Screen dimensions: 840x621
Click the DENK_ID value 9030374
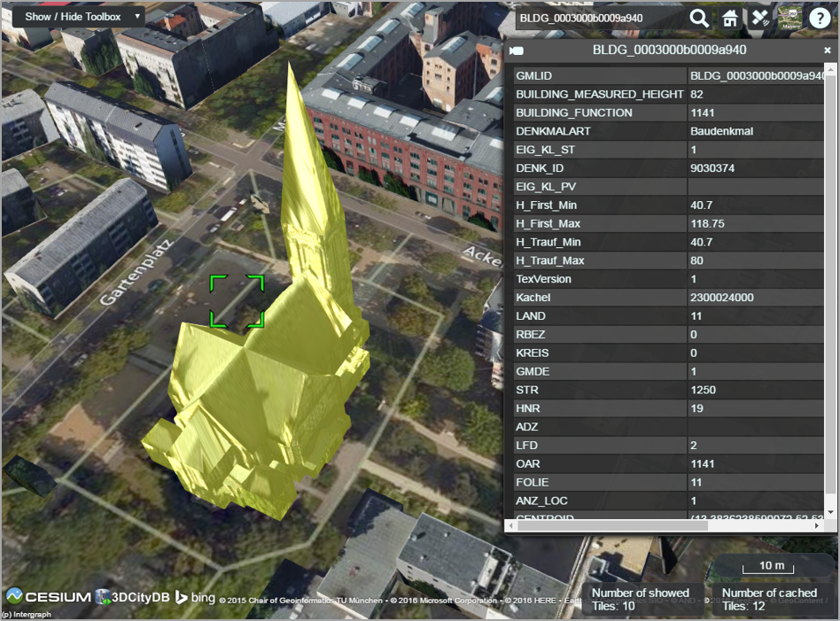[x=712, y=168]
